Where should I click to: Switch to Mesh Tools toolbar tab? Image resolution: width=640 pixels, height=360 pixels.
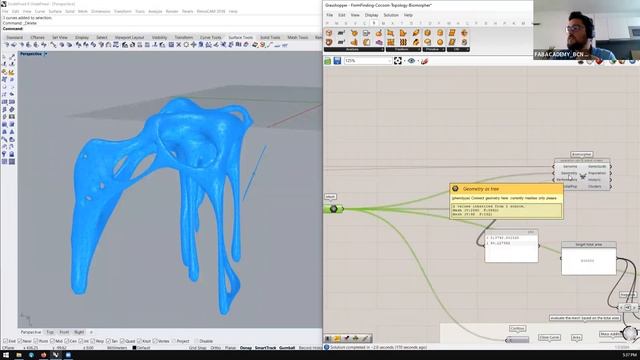click(x=298, y=38)
